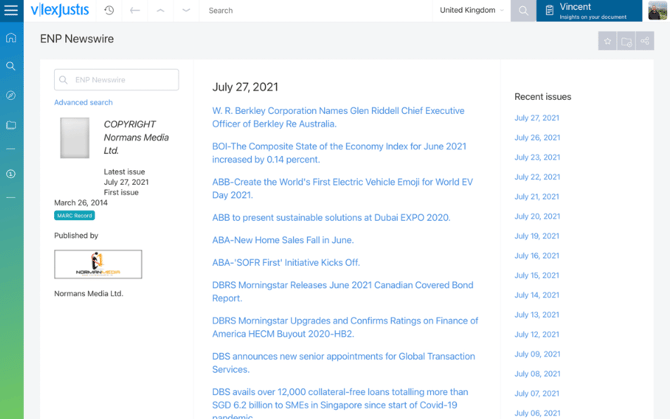
Task: Select the July 23, 2021 issue
Action: pyautogui.click(x=537, y=158)
